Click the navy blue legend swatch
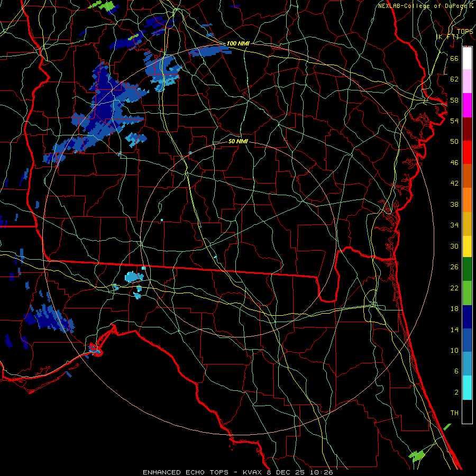Image resolution: width=476 pixels, height=476 pixels. 467,317
